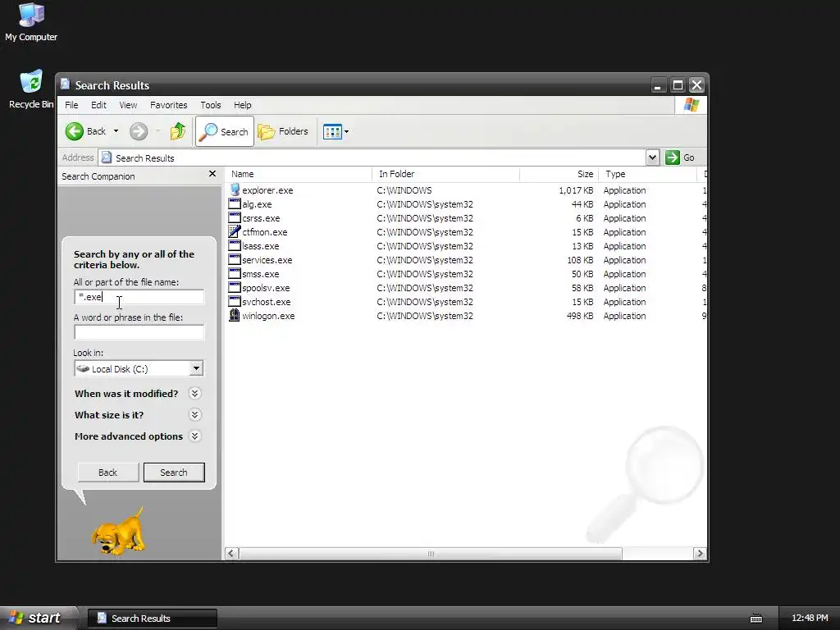Expand What size is it options

(x=195, y=415)
